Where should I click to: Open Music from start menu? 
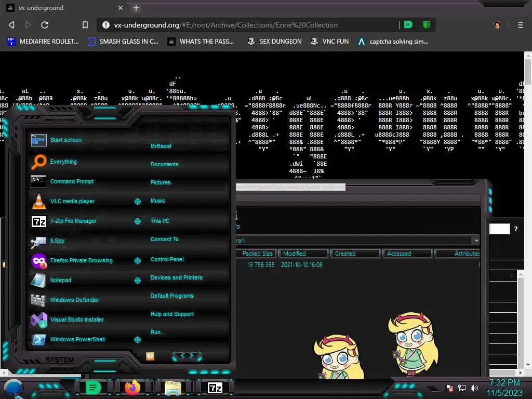click(158, 201)
